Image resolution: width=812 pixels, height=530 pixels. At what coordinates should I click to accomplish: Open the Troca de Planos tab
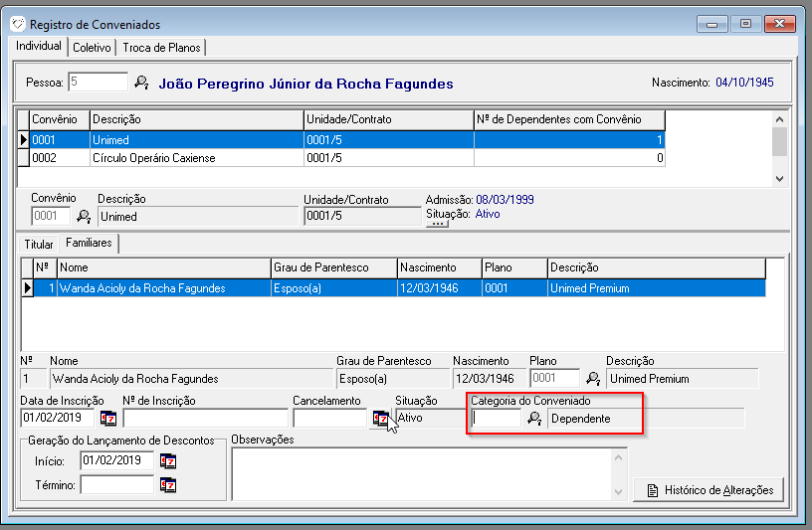coord(163,48)
